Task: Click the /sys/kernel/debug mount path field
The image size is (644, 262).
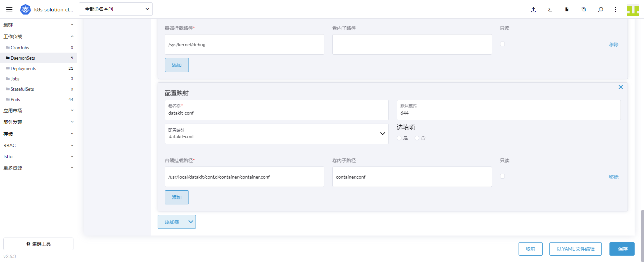Action: [244, 44]
